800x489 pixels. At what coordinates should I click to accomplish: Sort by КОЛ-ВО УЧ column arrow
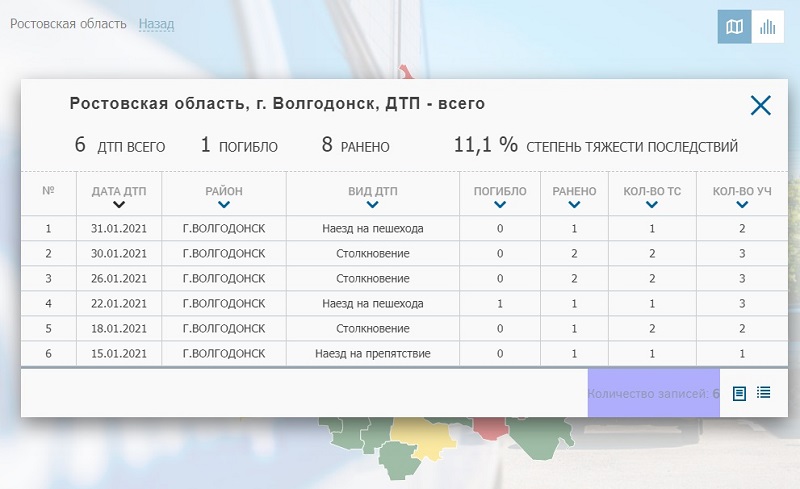[x=741, y=205]
